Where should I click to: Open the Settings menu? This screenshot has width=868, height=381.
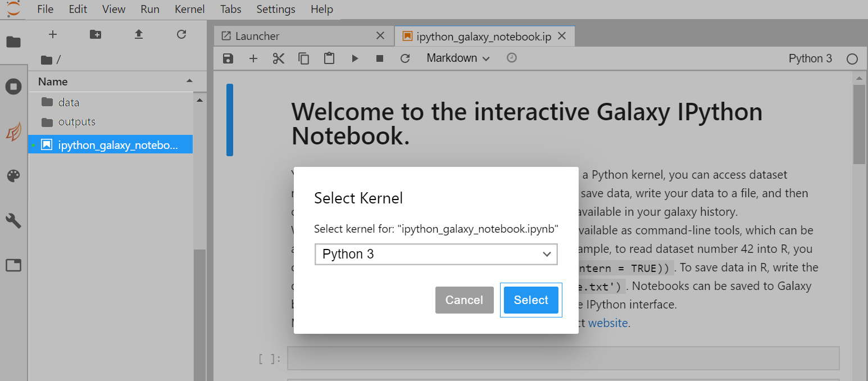coord(276,10)
